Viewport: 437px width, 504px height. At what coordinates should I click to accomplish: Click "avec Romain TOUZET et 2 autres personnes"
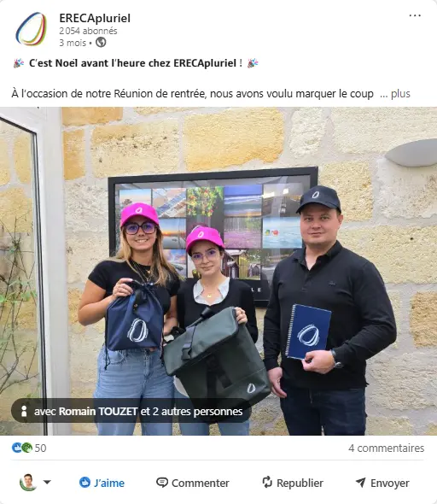tap(138, 411)
